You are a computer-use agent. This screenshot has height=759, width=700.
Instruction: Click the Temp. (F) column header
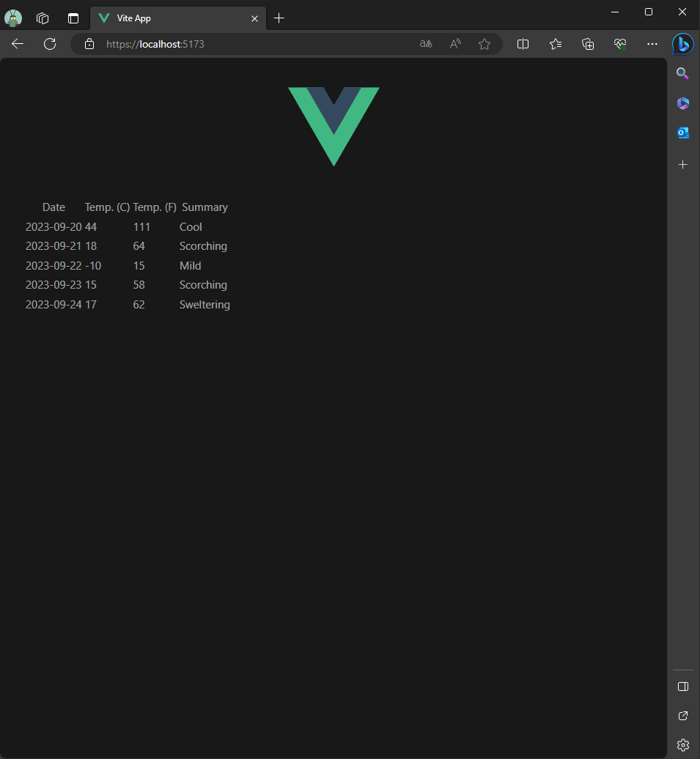click(155, 207)
